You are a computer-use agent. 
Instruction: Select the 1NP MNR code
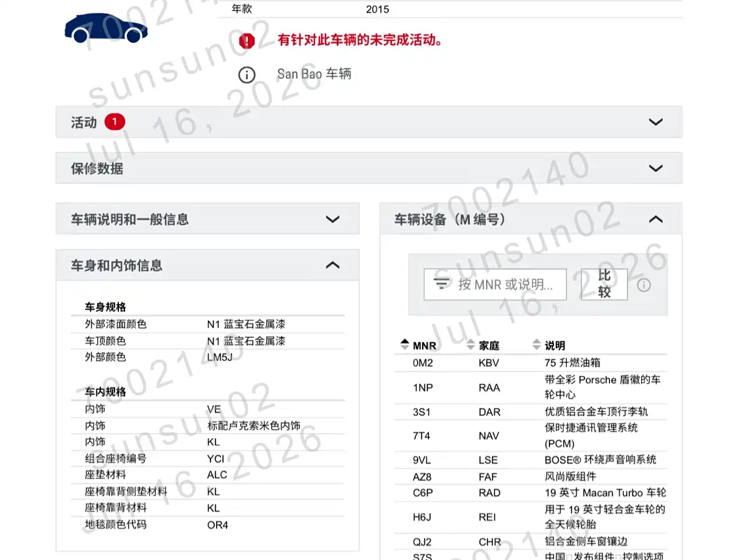(423, 388)
